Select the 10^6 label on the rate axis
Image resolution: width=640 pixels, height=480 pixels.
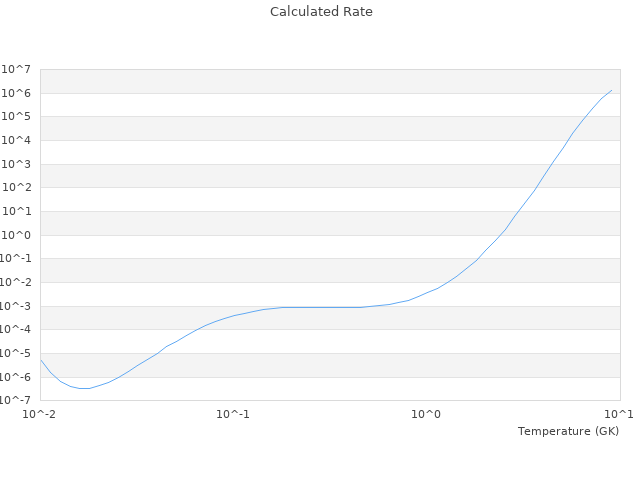click(x=17, y=94)
